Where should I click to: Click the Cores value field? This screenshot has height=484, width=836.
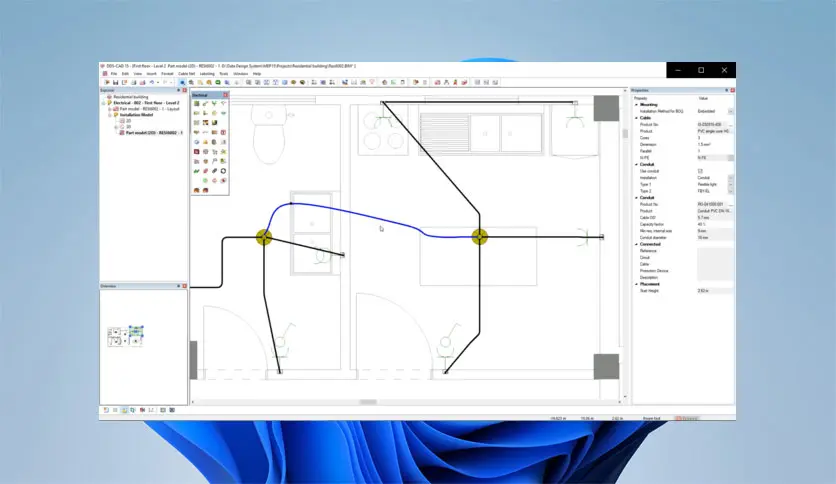[x=715, y=138]
